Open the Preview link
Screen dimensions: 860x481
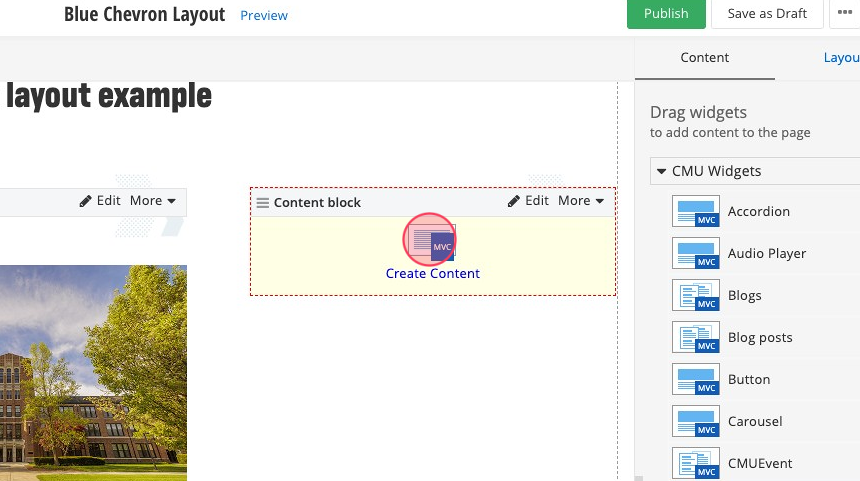pyautogui.click(x=264, y=16)
